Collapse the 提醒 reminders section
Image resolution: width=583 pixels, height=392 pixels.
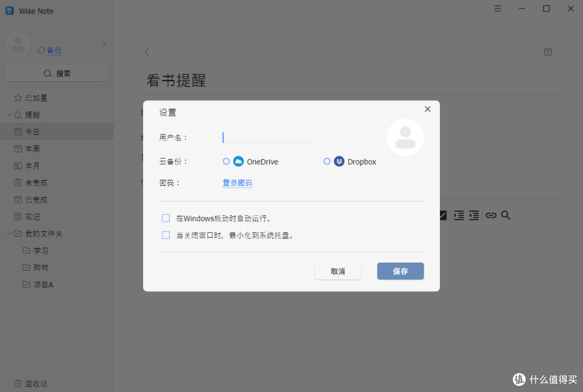10,115
